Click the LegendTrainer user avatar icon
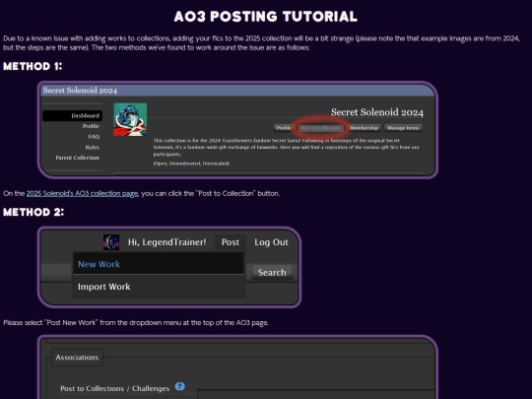The image size is (532, 399). tap(111, 242)
